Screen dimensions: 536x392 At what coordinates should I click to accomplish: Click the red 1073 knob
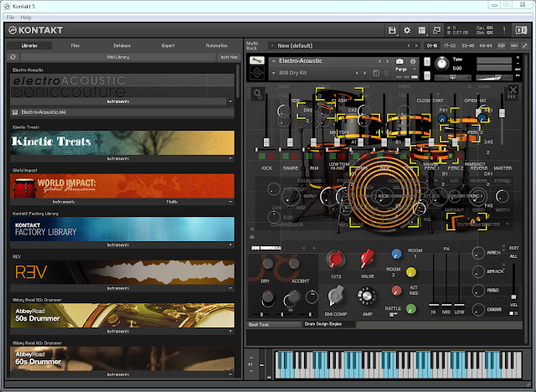[x=335, y=259]
